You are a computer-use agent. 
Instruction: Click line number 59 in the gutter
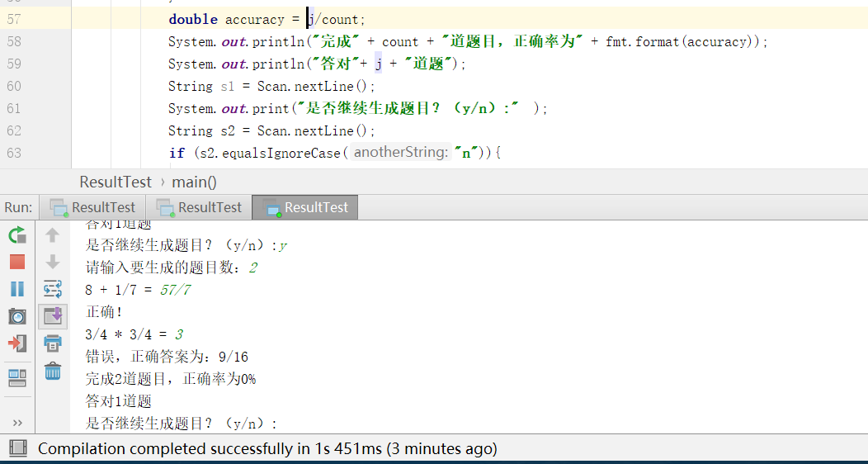point(14,64)
